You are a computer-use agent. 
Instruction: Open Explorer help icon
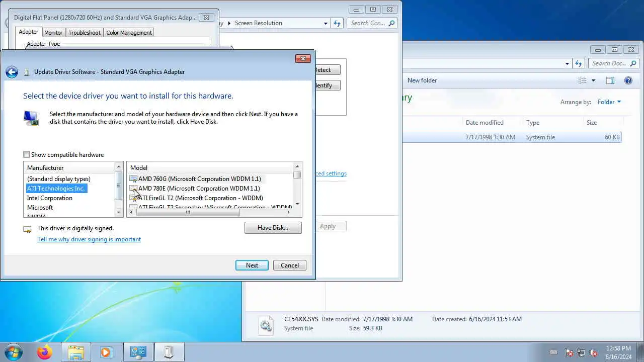628,80
